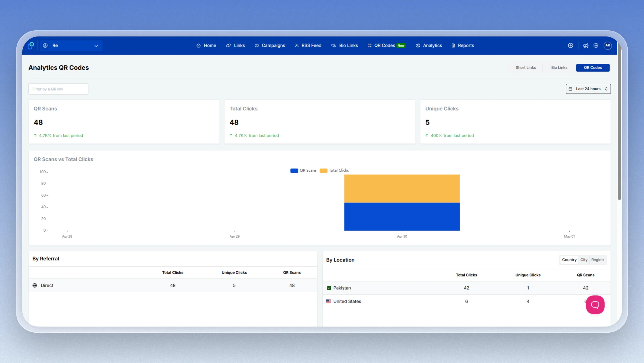Switch to Short Links analytics

point(526,67)
